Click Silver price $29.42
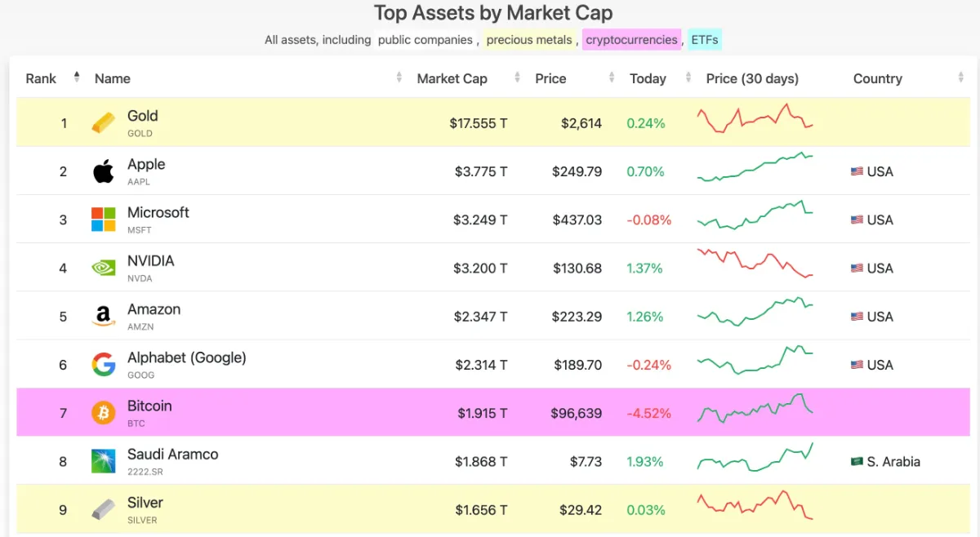Viewport: 980px width, 537px height. pyautogui.click(x=581, y=510)
